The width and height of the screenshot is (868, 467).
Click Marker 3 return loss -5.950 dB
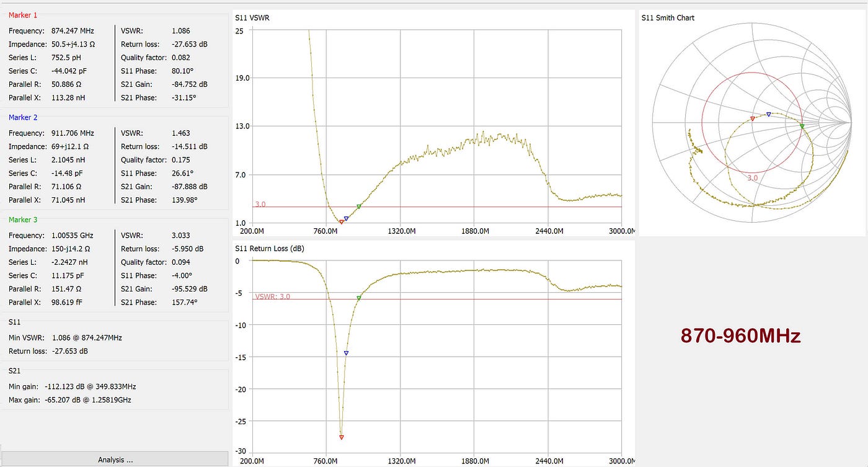tap(188, 249)
